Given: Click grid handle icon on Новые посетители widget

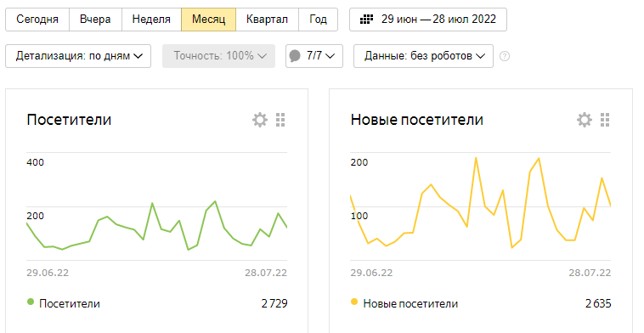Looking at the screenshot, I should pos(605,120).
